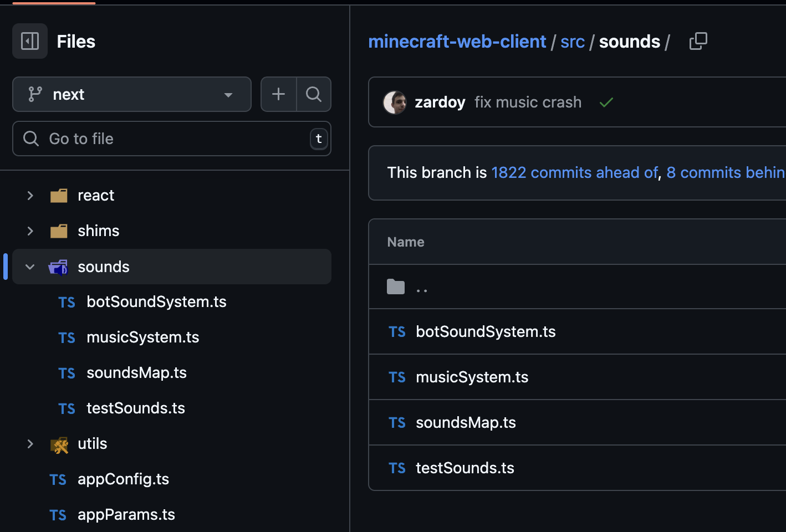Open the add file plus icon
The height and width of the screenshot is (532, 786).
click(x=278, y=94)
